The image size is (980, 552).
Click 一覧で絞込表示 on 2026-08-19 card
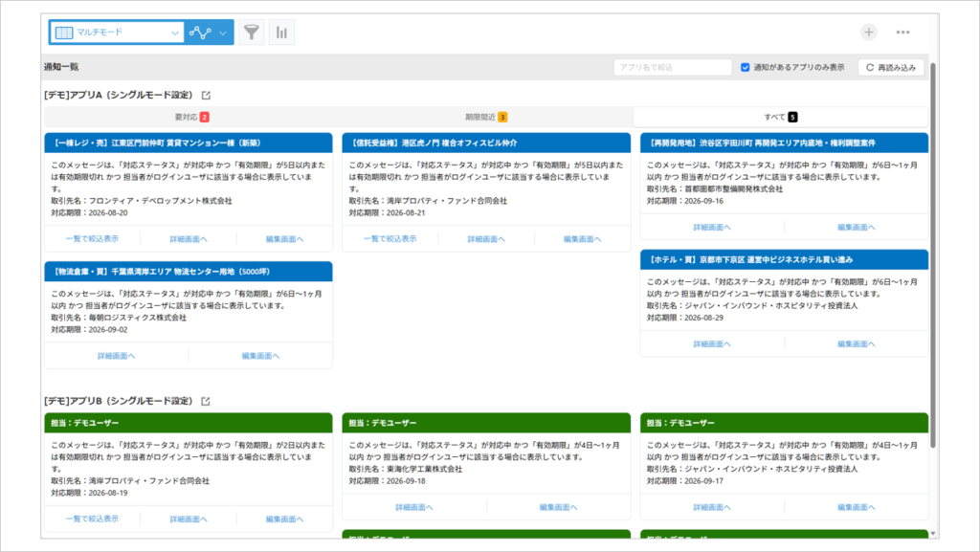tap(92, 519)
